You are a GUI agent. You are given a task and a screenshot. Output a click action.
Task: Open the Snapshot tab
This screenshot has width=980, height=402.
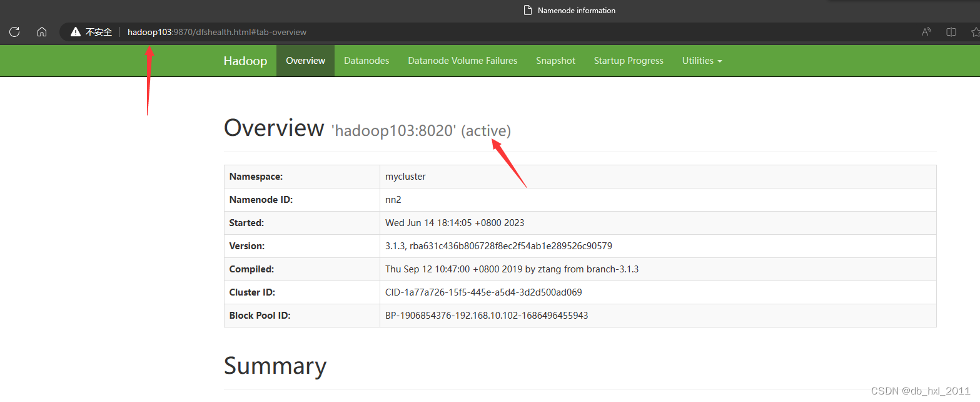tap(555, 60)
